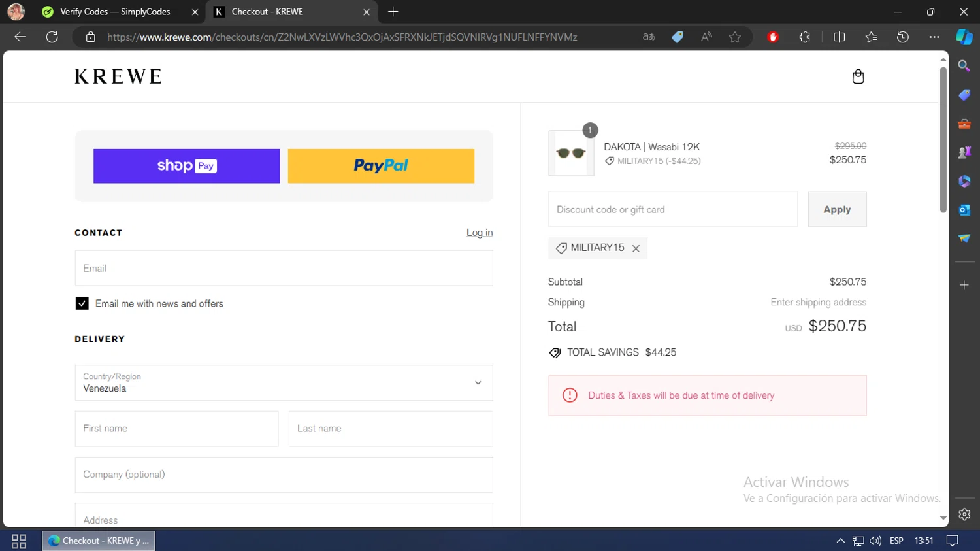Image resolution: width=980 pixels, height=551 pixels.
Task: Open Windows Task View
Action: click(x=19, y=541)
